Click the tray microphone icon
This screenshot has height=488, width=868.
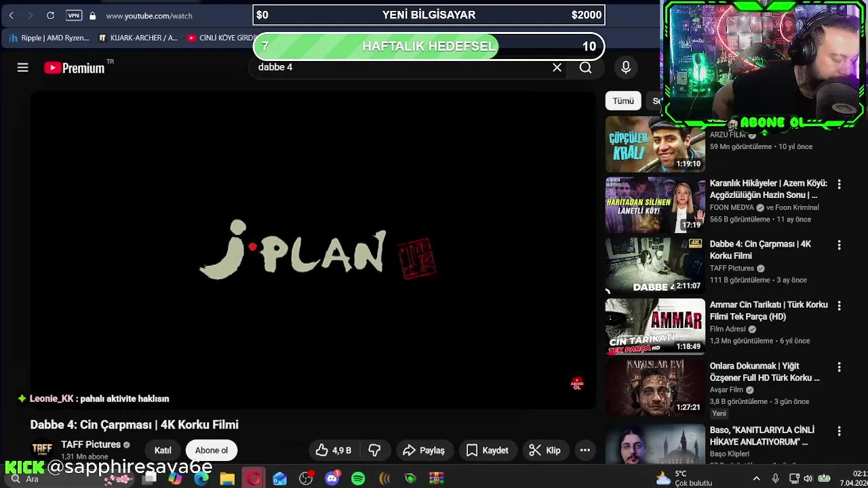(x=775, y=479)
